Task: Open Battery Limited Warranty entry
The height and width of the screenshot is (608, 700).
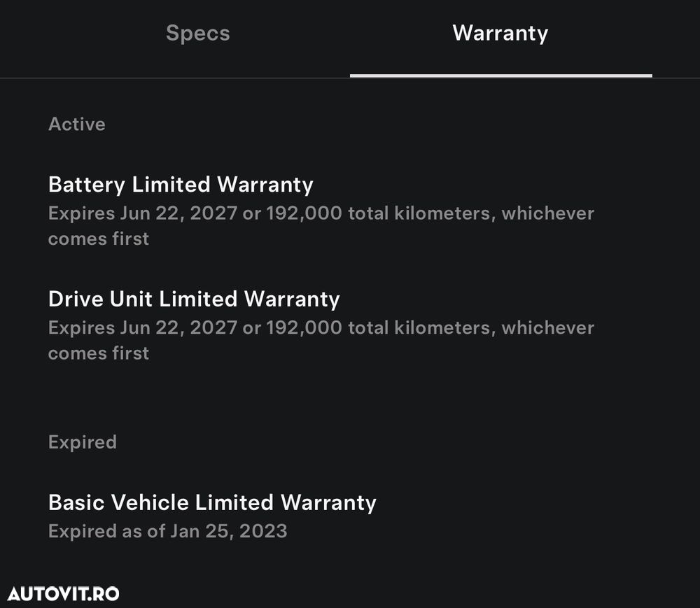Action: click(181, 185)
